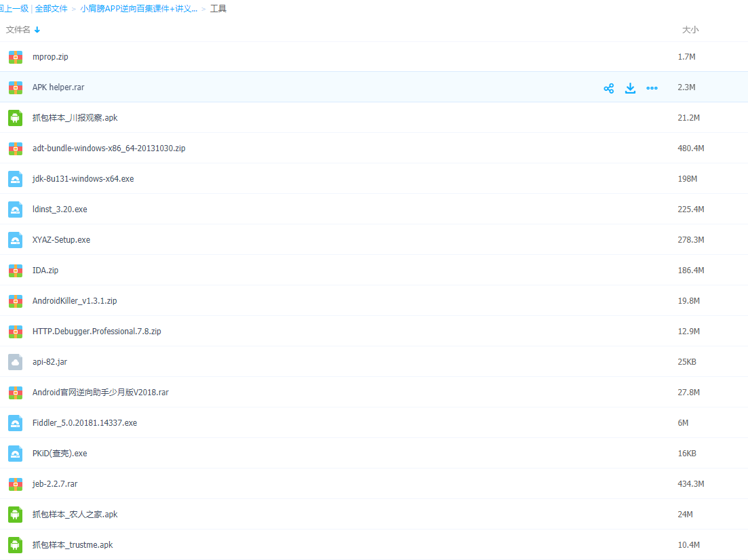Click the exe file icon beside PKiD(查壳).exe

click(x=16, y=454)
